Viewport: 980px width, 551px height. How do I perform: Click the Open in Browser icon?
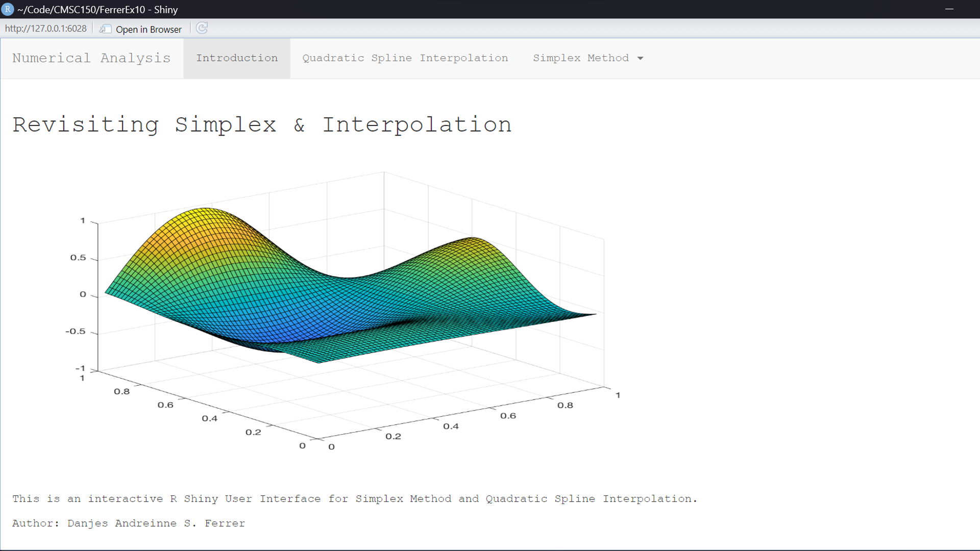pyautogui.click(x=106, y=29)
